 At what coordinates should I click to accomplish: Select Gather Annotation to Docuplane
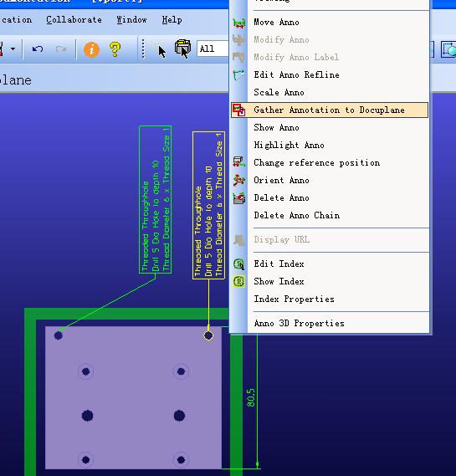click(x=330, y=110)
